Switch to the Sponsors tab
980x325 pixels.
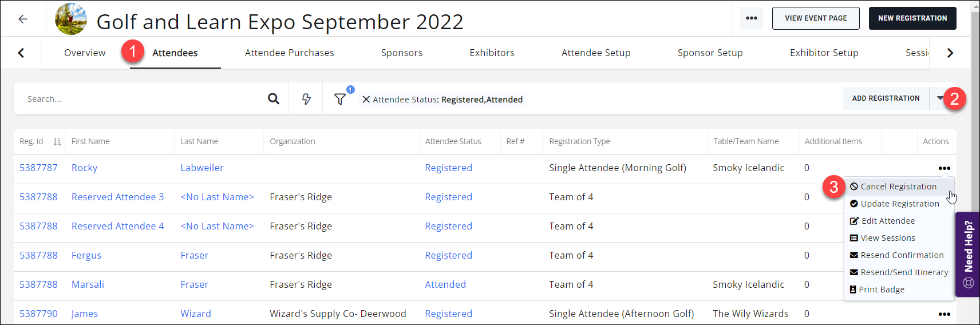401,53
